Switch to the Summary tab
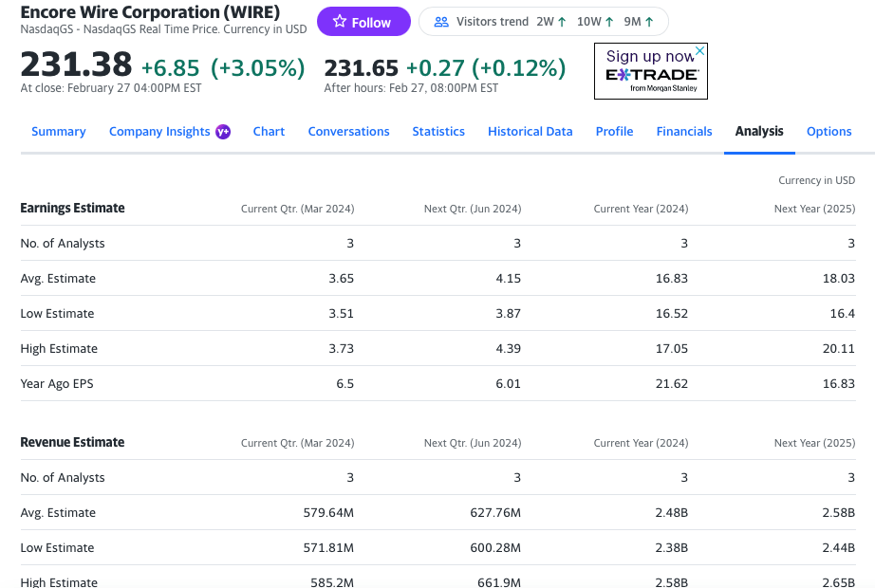The image size is (875, 588). [x=59, y=132]
